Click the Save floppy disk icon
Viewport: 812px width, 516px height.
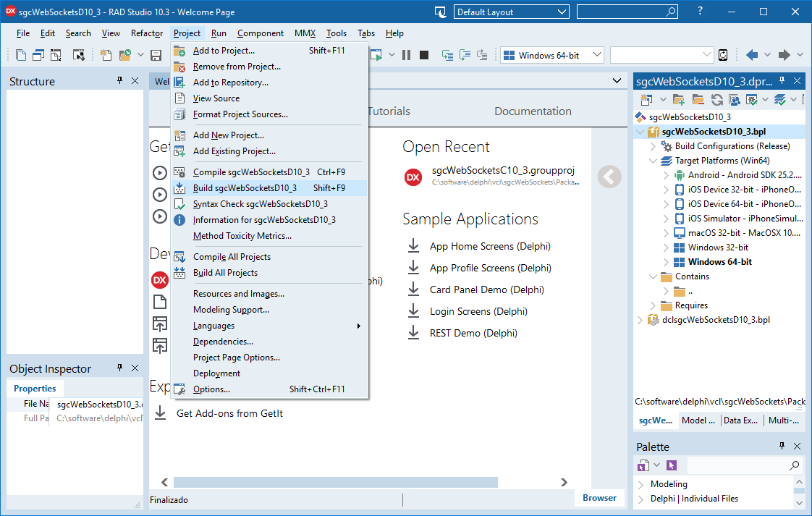click(156, 55)
